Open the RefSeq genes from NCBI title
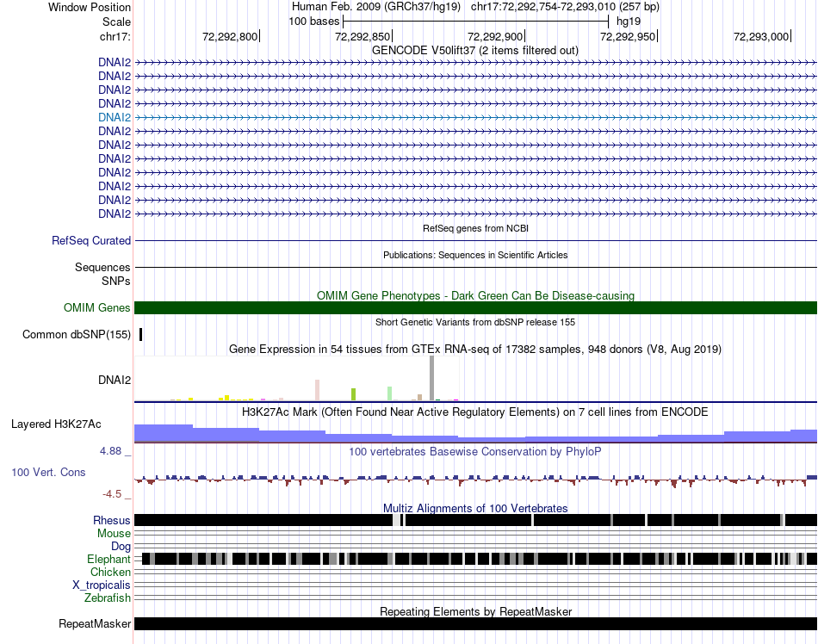The height and width of the screenshot is (644, 818). point(475,228)
